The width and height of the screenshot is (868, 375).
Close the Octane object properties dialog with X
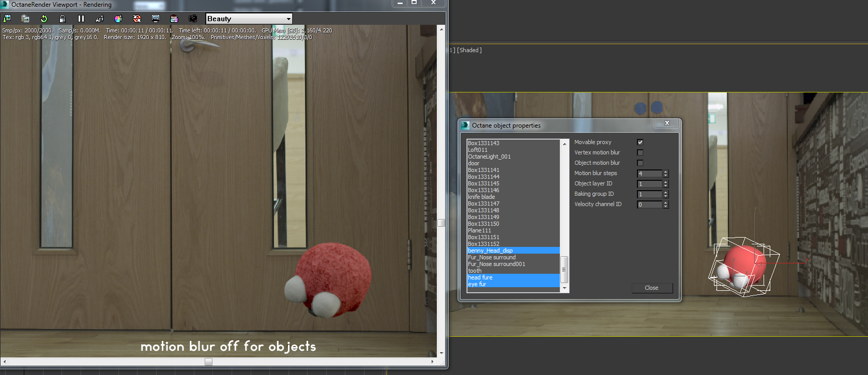667,123
